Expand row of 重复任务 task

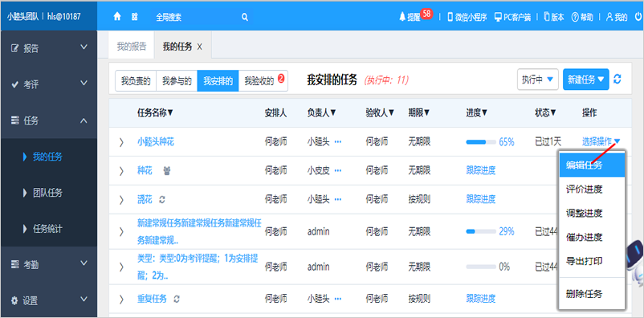tap(121, 299)
